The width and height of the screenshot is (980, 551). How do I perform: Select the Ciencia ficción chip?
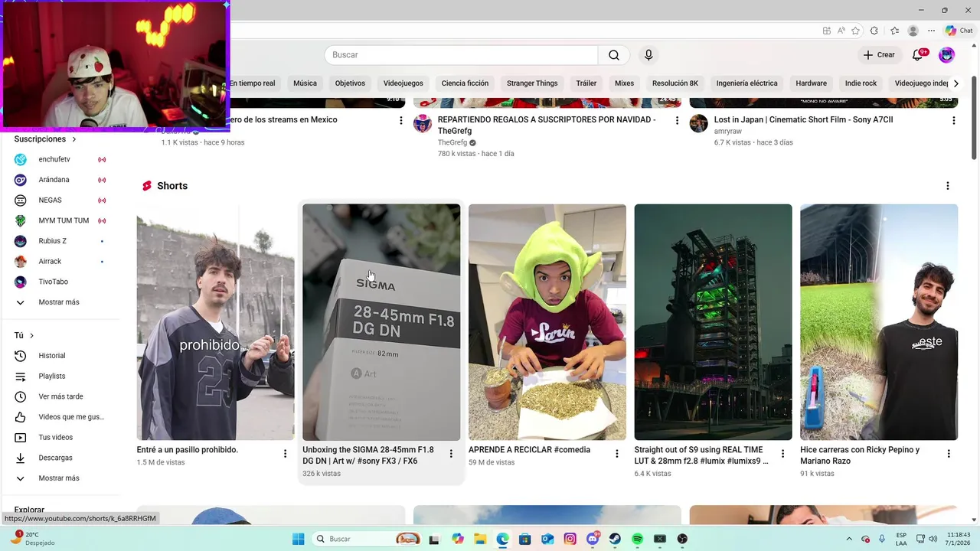[x=465, y=83]
